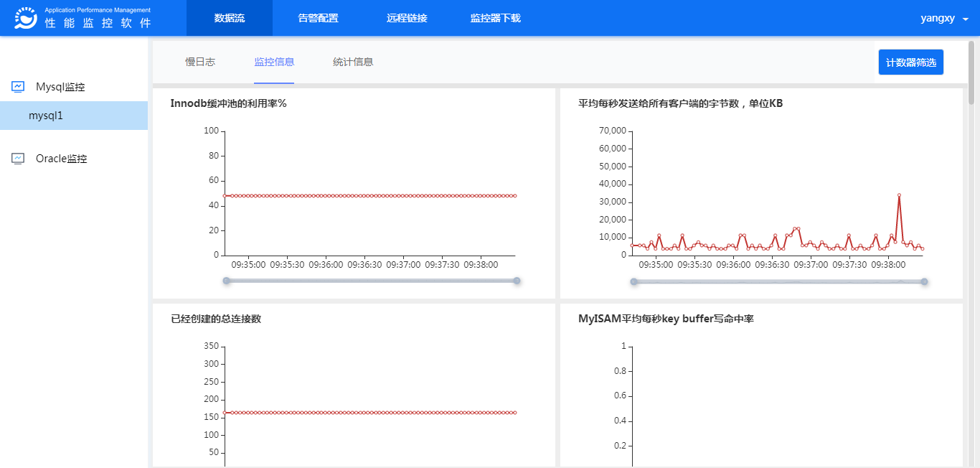Viewport: 980px width, 468px height.
Task: Select mysql1 in the sidebar
Action: click(x=46, y=116)
